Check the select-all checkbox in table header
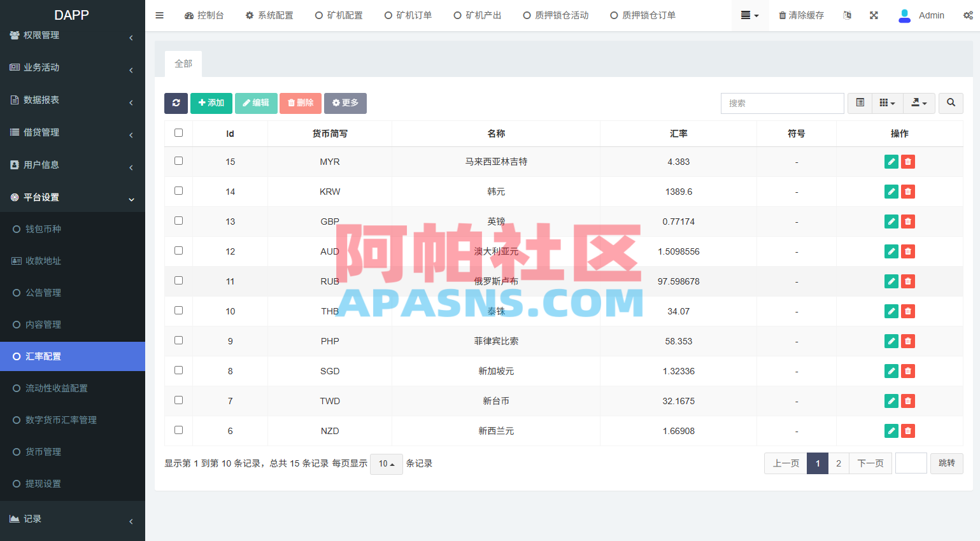This screenshot has height=541, width=980. click(178, 133)
